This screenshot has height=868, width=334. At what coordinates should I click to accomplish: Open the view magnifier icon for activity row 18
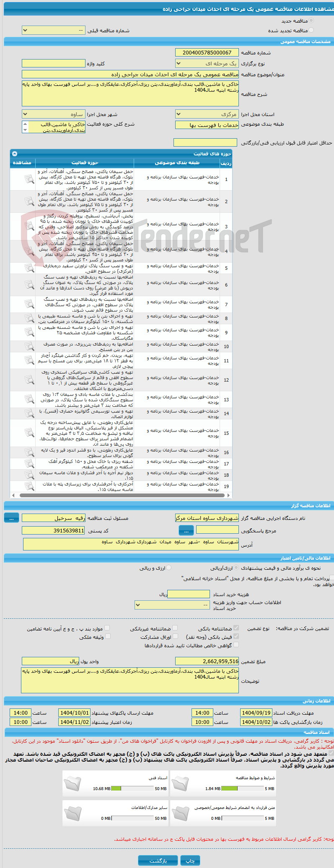(x=29, y=475)
